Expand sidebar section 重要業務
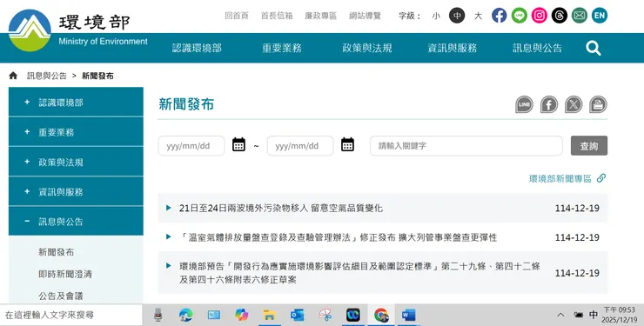 [x=76, y=132]
